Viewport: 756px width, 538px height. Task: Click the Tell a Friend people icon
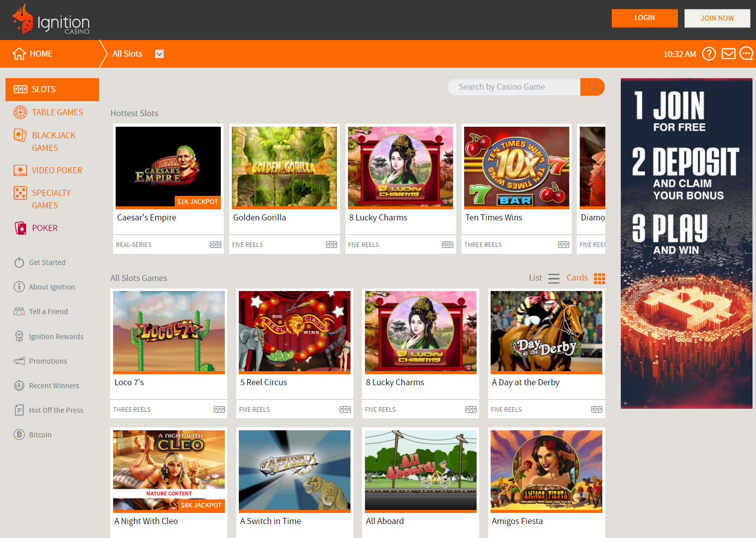(19, 311)
